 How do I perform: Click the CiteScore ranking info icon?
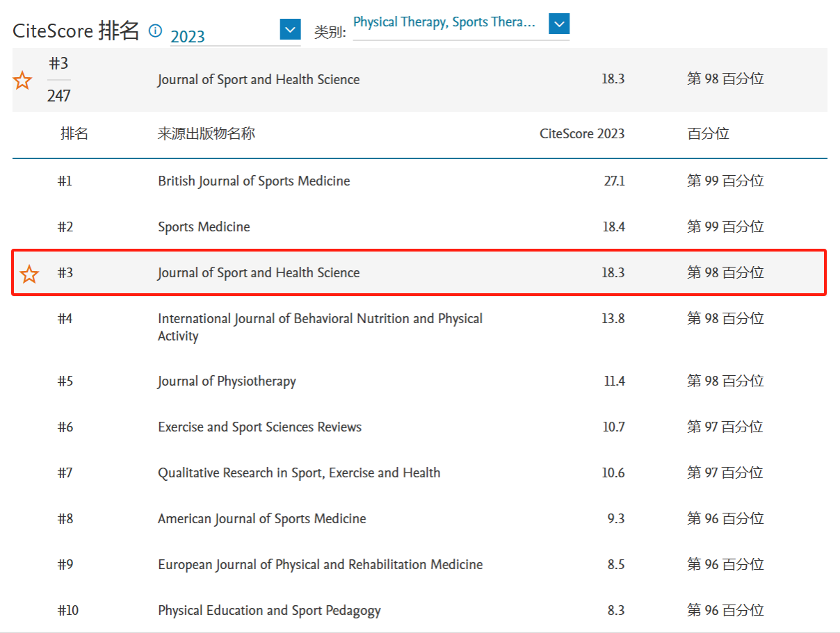156,31
